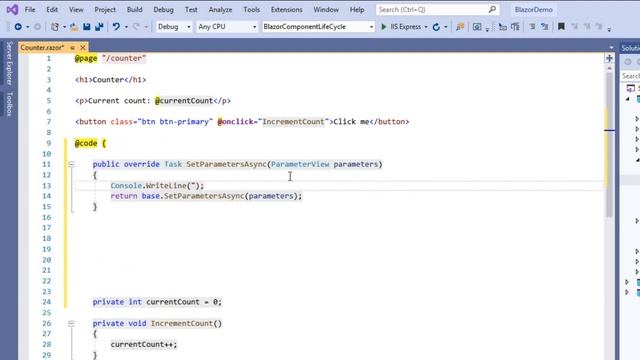Viewport: 640px width, 360px height.
Task: Open the IIS Express dropdown arrow
Action: 426,27
